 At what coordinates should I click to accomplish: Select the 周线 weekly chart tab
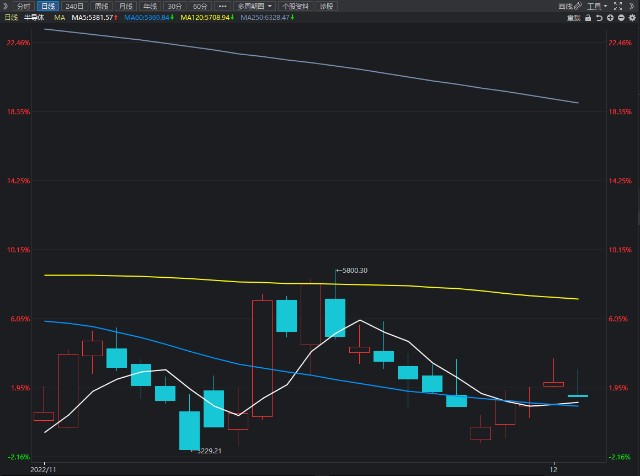(x=100, y=6)
